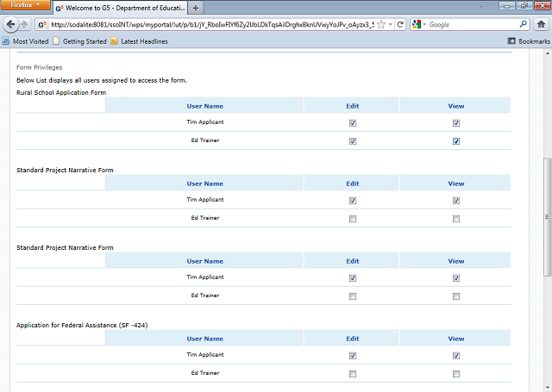Click the Latest Headlines feed icon
The image size is (552, 392).
click(x=114, y=40)
